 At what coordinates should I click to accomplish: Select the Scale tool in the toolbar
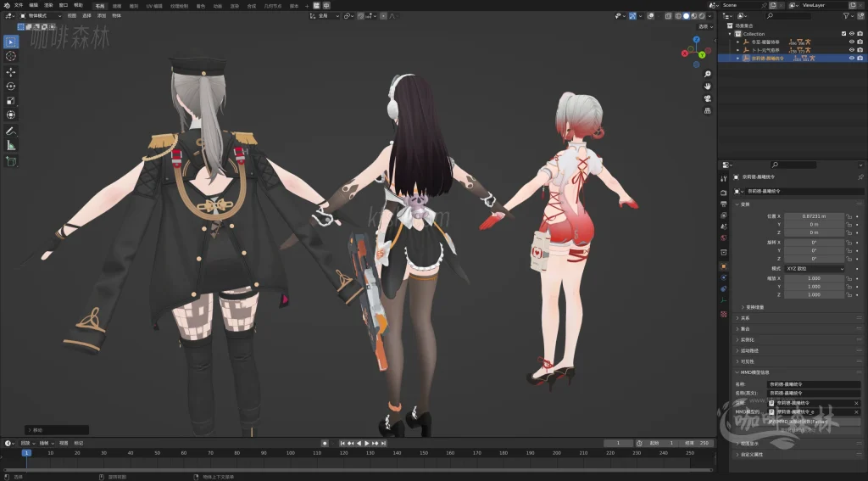(10, 100)
